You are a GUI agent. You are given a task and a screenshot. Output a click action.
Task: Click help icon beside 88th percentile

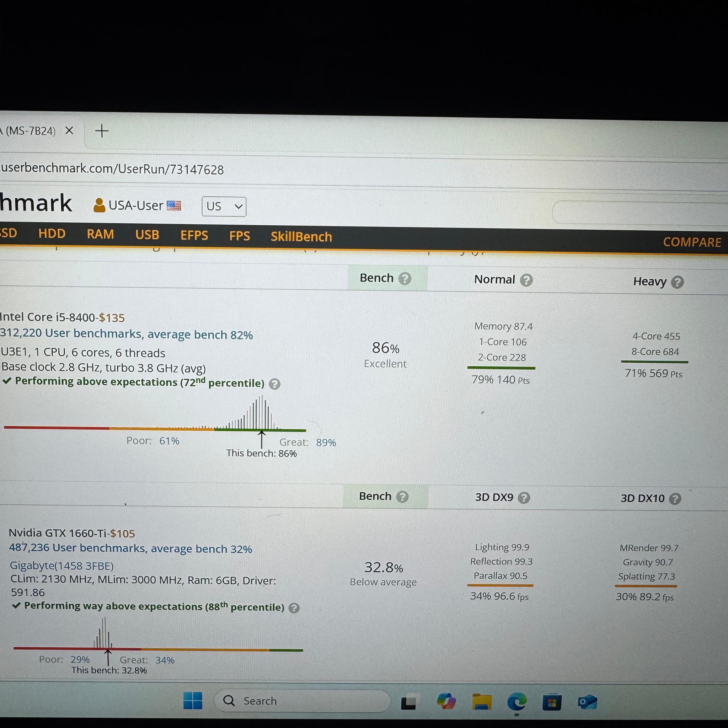[294, 608]
